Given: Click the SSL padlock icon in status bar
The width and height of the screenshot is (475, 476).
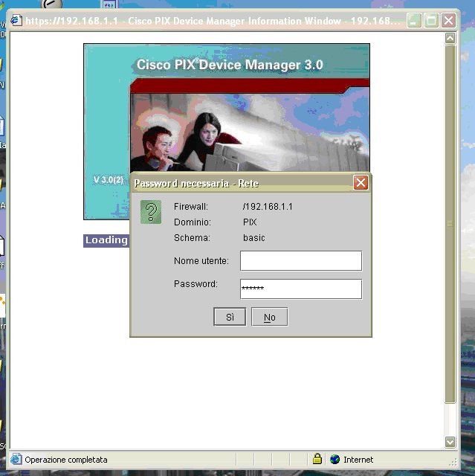Looking at the screenshot, I should click(x=317, y=459).
